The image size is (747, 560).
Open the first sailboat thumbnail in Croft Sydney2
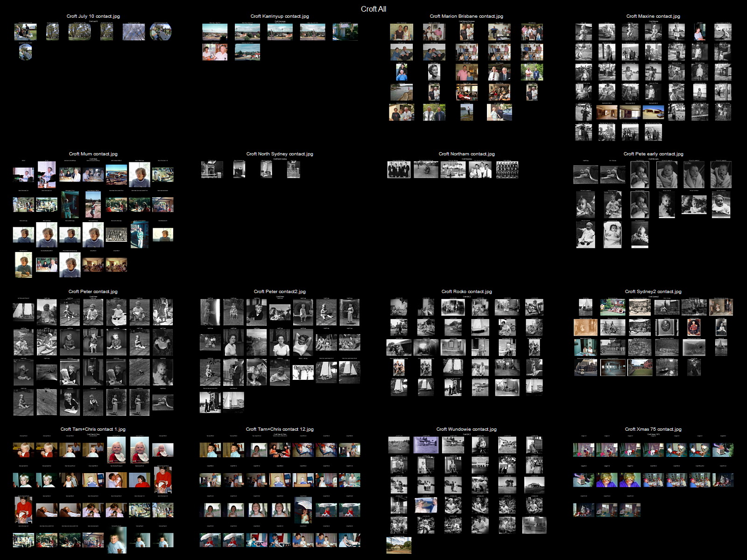(585, 307)
